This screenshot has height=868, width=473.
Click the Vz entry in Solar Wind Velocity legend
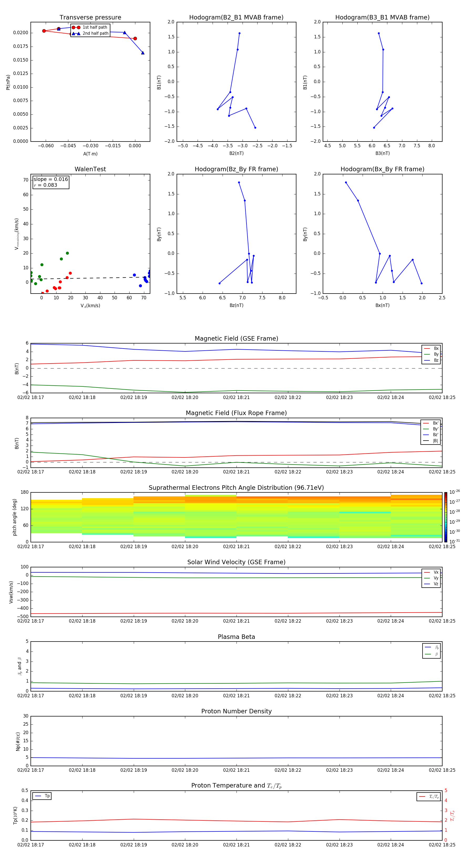pos(431,584)
